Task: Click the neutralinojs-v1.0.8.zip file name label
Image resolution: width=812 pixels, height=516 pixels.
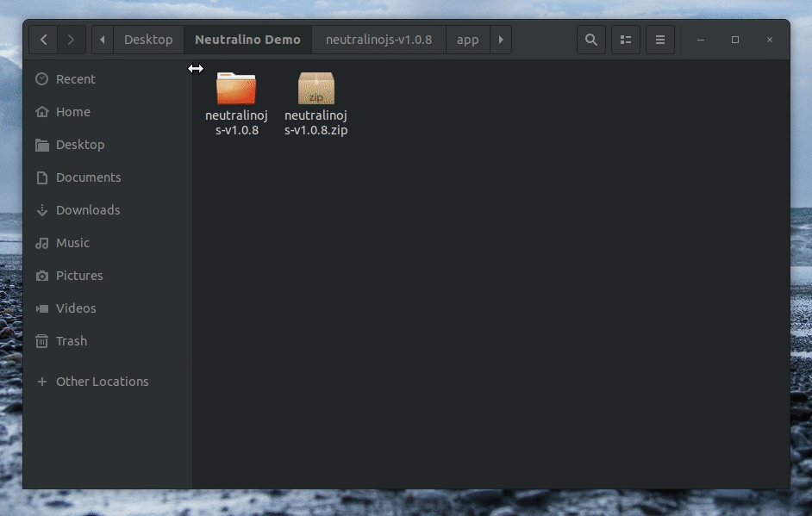Action: coord(315,122)
